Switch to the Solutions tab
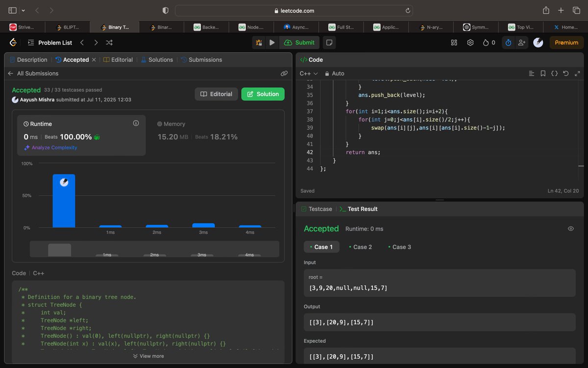Screen dimensions: 588x368 click(157, 60)
